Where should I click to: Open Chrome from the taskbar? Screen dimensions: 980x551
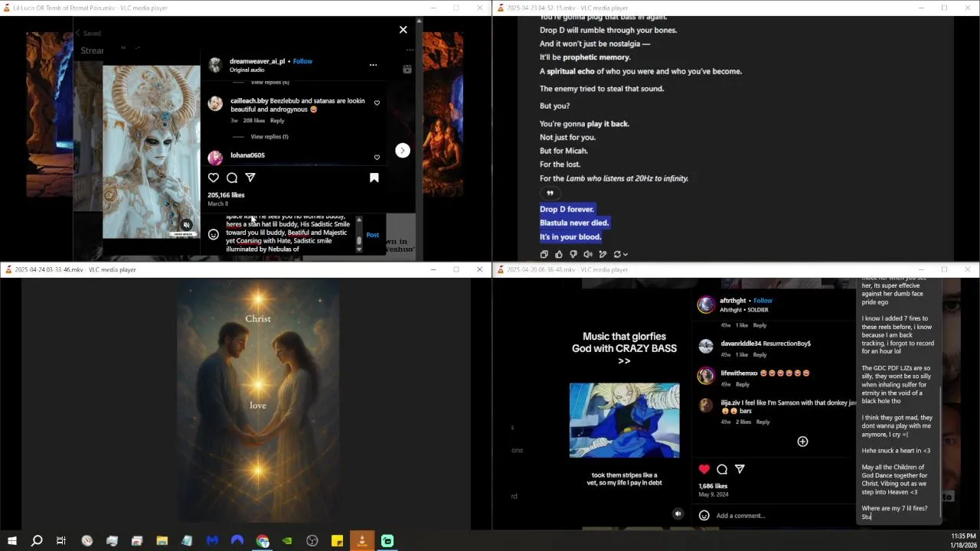pyautogui.click(x=263, y=541)
